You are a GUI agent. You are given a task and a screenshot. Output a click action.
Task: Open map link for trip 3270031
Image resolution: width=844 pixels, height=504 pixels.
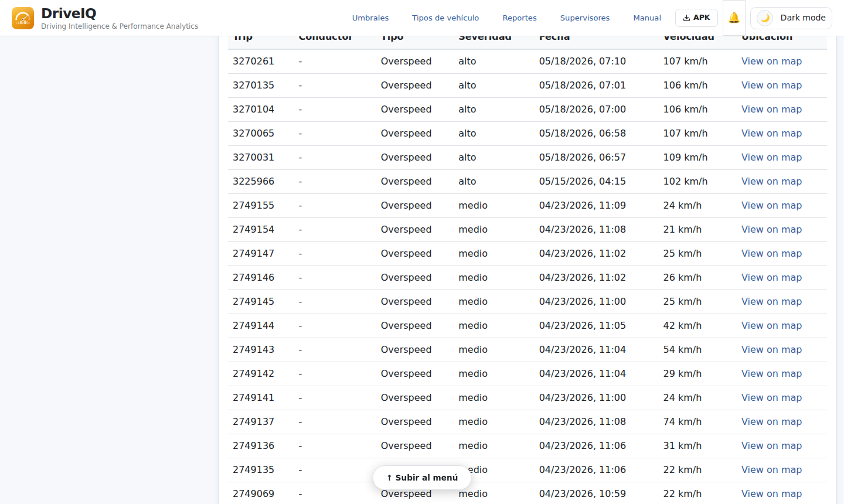point(771,158)
